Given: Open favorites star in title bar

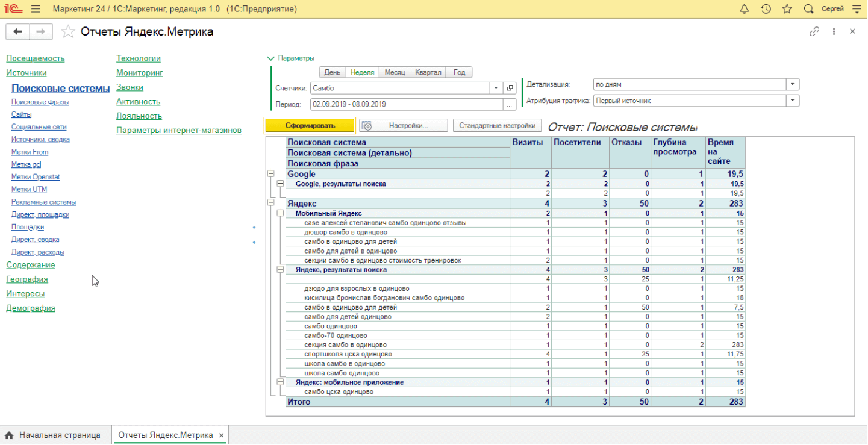Looking at the screenshot, I should click(787, 9).
